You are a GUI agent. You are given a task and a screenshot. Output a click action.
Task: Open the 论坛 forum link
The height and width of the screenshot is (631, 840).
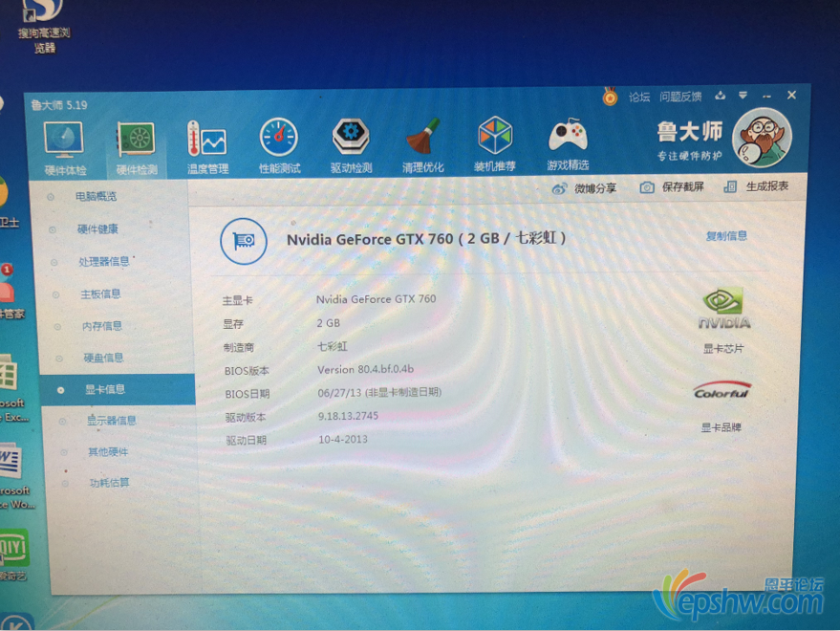point(639,97)
